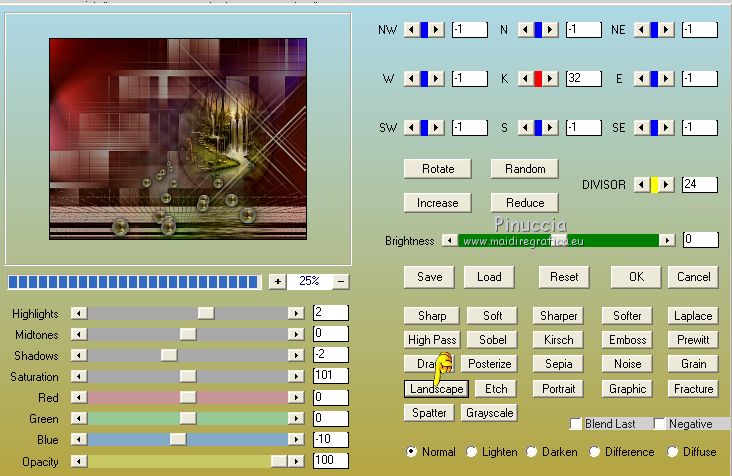Click right arrow of Highlights slider
Image resolution: width=732 pixels, height=476 pixels.
click(296, 313)
